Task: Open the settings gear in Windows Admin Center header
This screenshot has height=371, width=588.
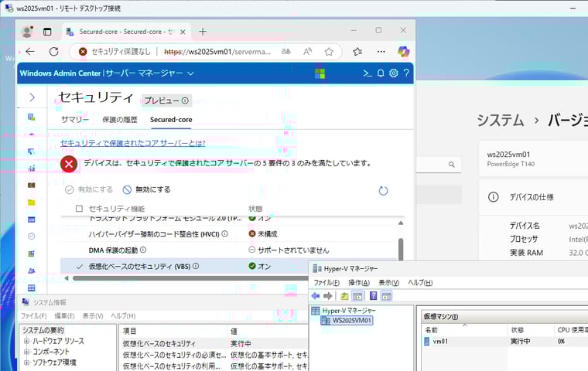Action: click(393, 73)
